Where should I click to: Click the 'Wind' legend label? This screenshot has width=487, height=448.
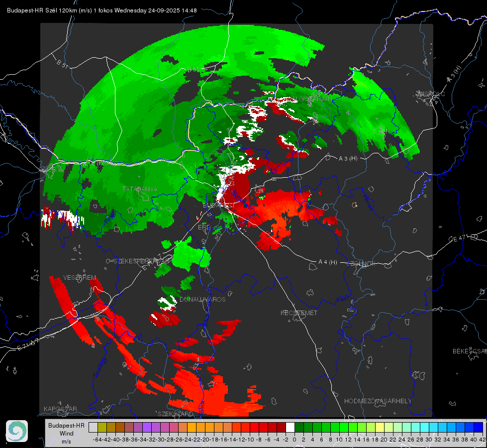pyautogui.click(x=67, y=434)
